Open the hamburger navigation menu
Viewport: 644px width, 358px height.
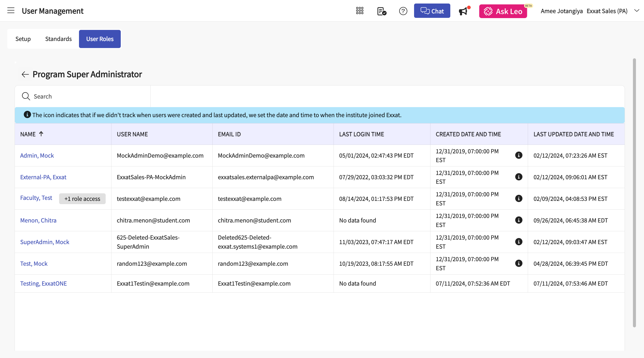11,11
